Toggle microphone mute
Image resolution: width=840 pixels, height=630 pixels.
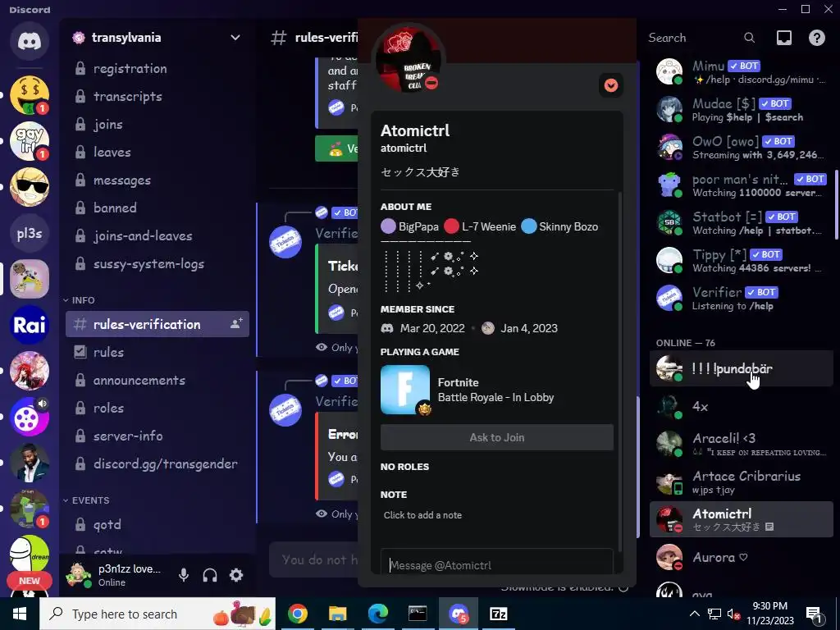184,575
